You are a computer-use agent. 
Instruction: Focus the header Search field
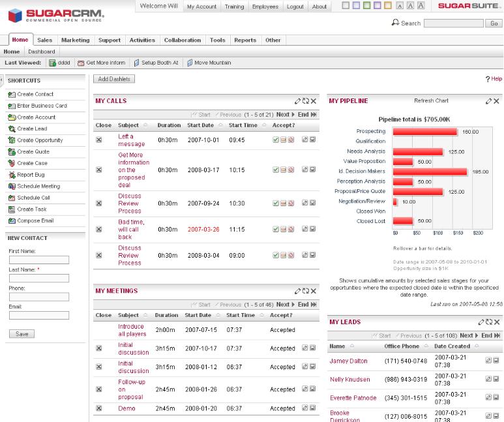[x=454, y=23]
